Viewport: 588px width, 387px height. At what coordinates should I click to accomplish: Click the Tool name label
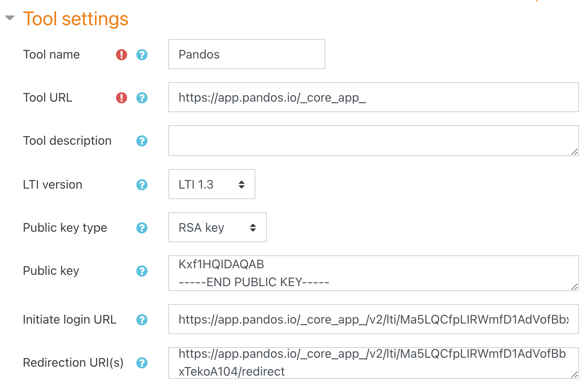click(x=51, y=54)
